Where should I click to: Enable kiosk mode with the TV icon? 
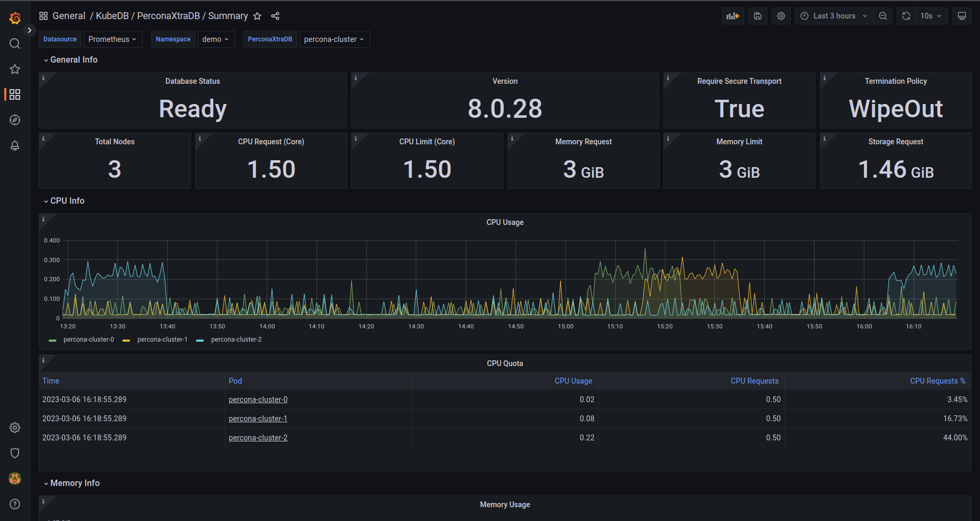coord(961,16)
